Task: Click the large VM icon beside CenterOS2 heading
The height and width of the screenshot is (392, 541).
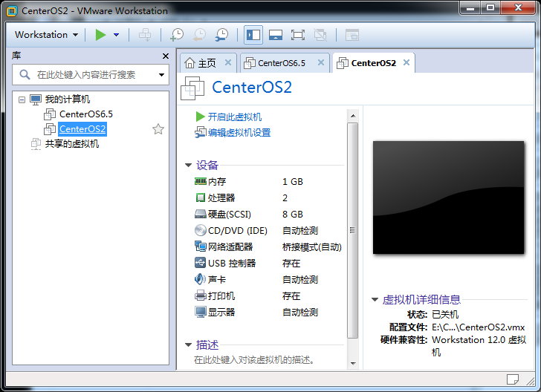Action: click(192, 88)
